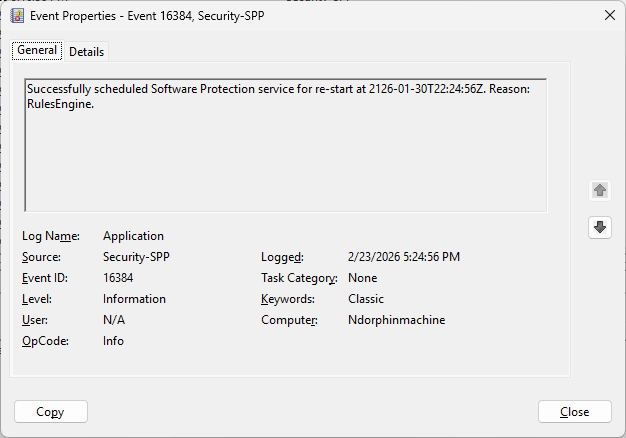Click the Logged timestamp 2/23/2026 5:24:56 PM
Viewport: 626px width, 438px height.
(404, 257)
